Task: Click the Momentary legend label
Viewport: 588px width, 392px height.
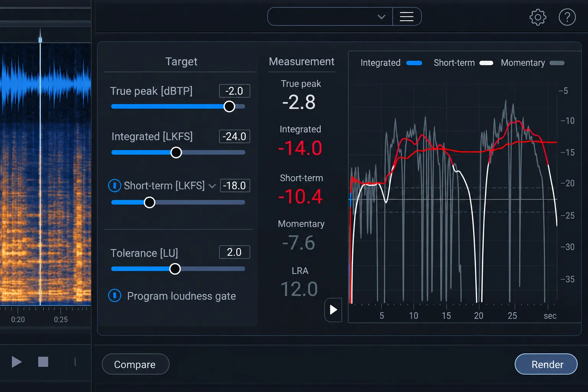Action: click(x=523, y=63)
